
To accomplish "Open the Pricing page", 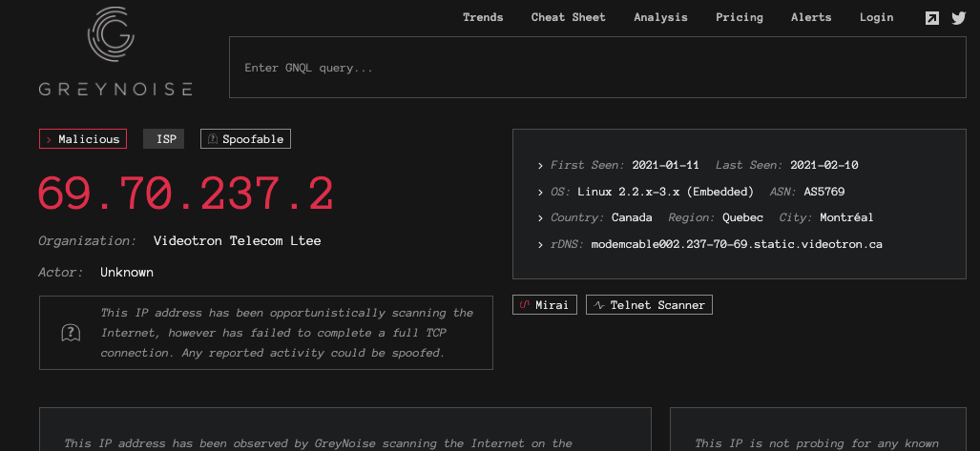I will point(740,17).
